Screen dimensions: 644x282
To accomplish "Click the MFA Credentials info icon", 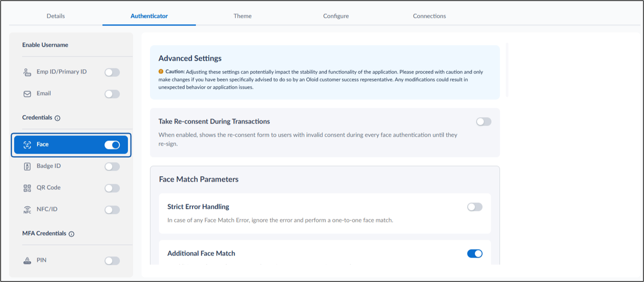I will point(72,234).
